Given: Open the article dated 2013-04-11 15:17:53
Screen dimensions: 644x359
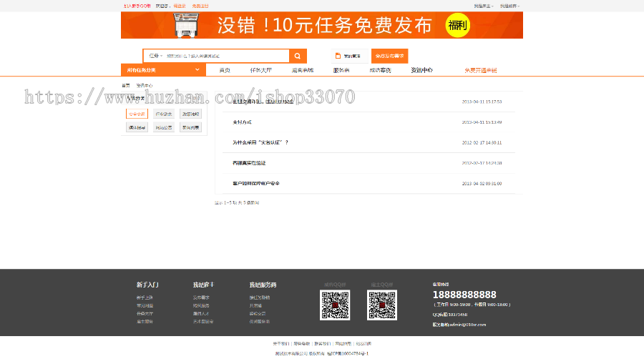Looking at the screenshot, I should [x=263, y=102].
